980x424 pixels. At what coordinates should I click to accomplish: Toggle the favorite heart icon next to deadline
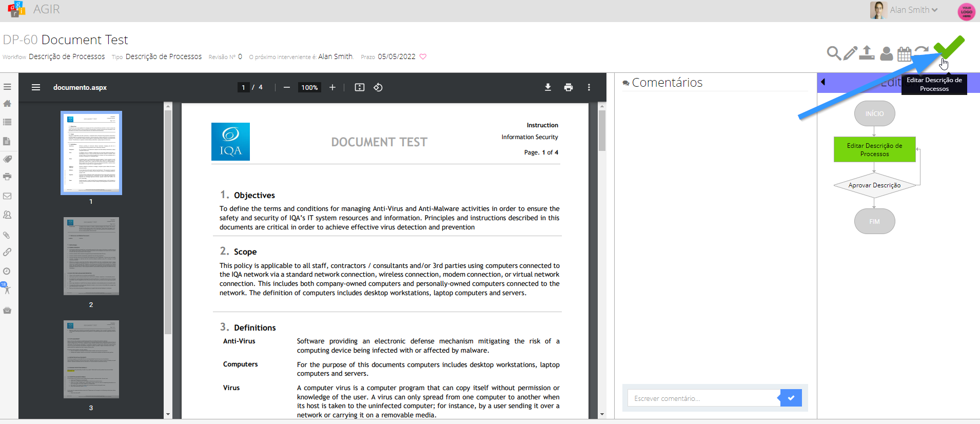pyautogui.click(x=423, y=56)
